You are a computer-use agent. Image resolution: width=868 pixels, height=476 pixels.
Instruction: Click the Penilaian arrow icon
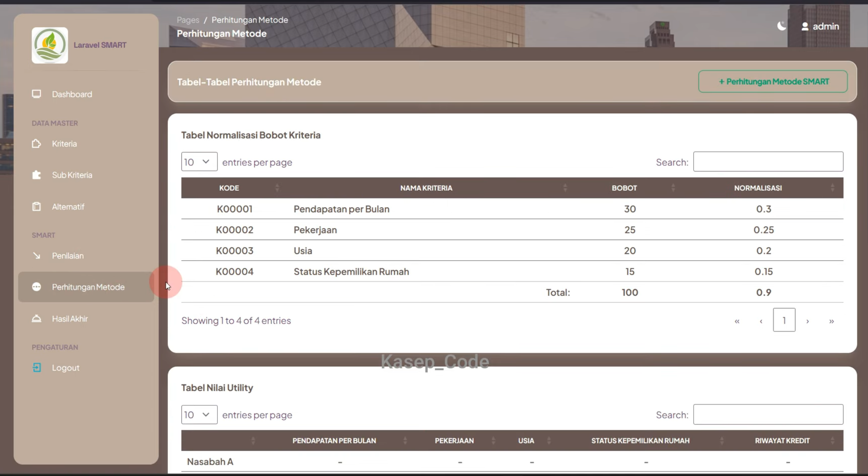(36, 255)
